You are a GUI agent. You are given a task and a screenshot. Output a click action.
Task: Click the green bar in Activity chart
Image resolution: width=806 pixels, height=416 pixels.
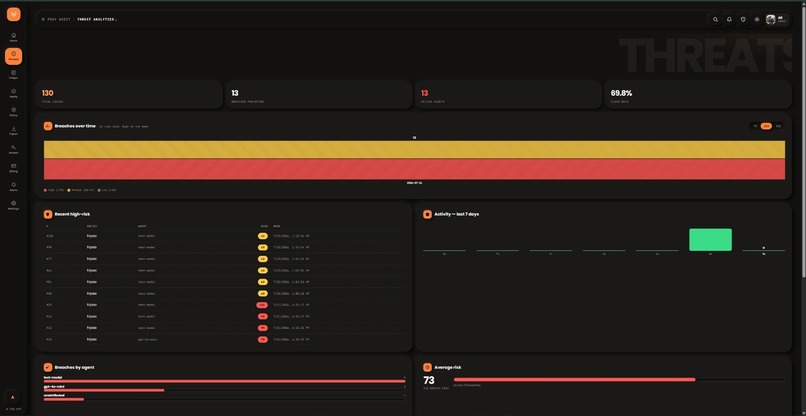click(710, 240)
